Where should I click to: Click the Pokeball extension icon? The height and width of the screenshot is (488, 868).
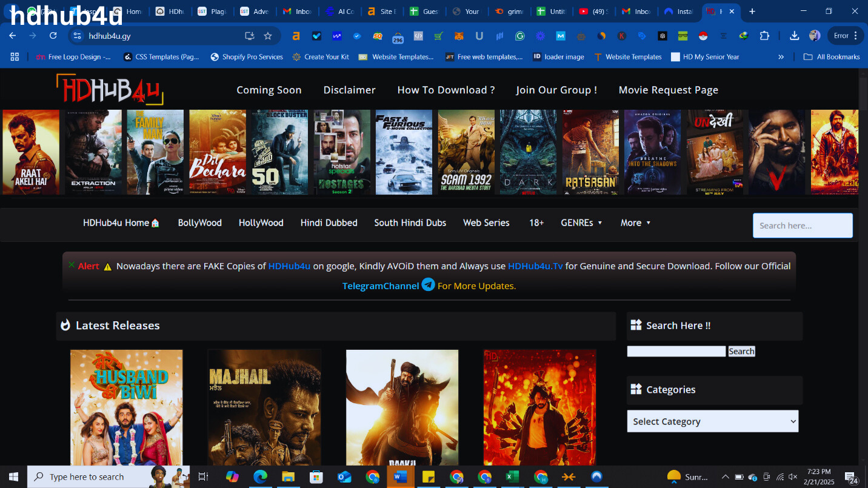click(x=703, y=36)
